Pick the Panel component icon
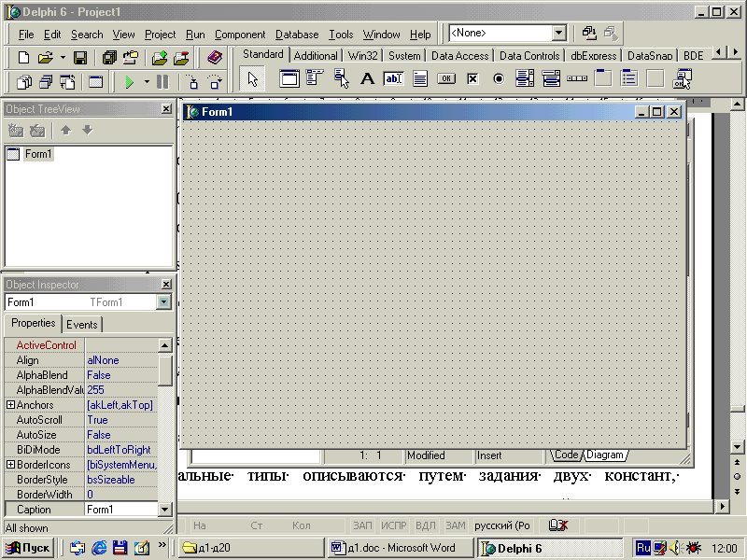This screenshot has width=747, height=560. click(655, 78)
